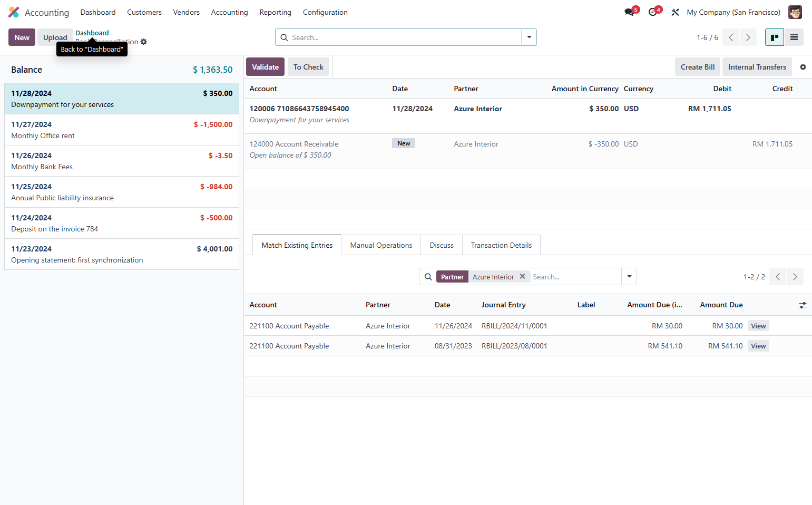
Task: Go to previous page of statement lines
Action: (x=731, y=37)
